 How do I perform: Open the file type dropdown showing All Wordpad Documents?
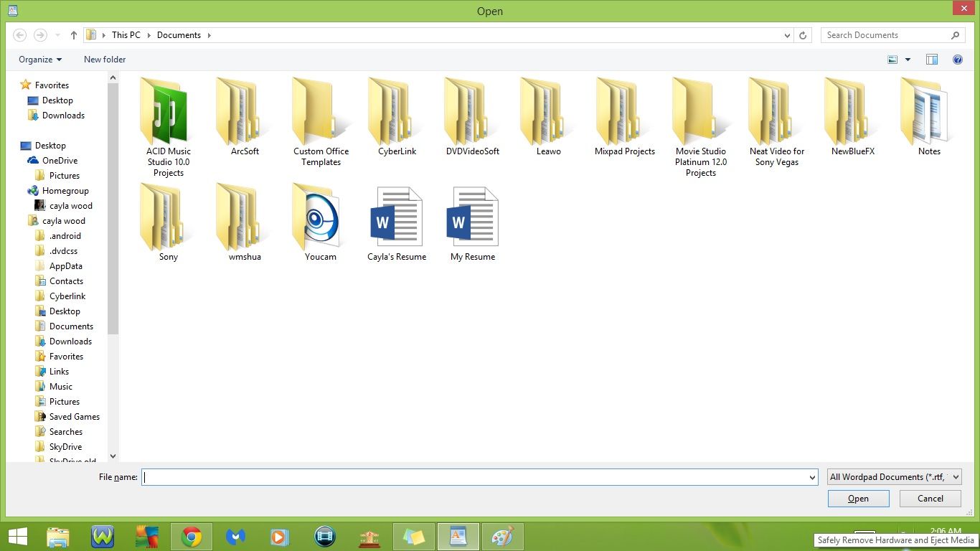(893, 476)
